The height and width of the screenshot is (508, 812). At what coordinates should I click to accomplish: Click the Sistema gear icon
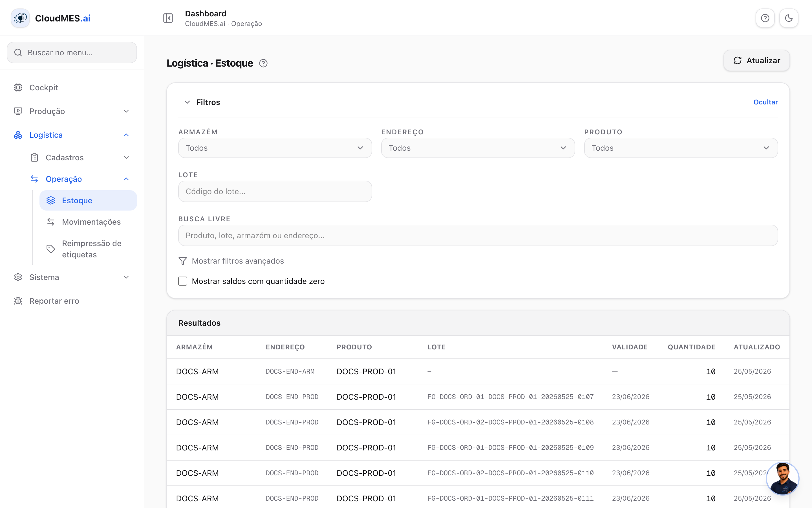coord(18,277)
